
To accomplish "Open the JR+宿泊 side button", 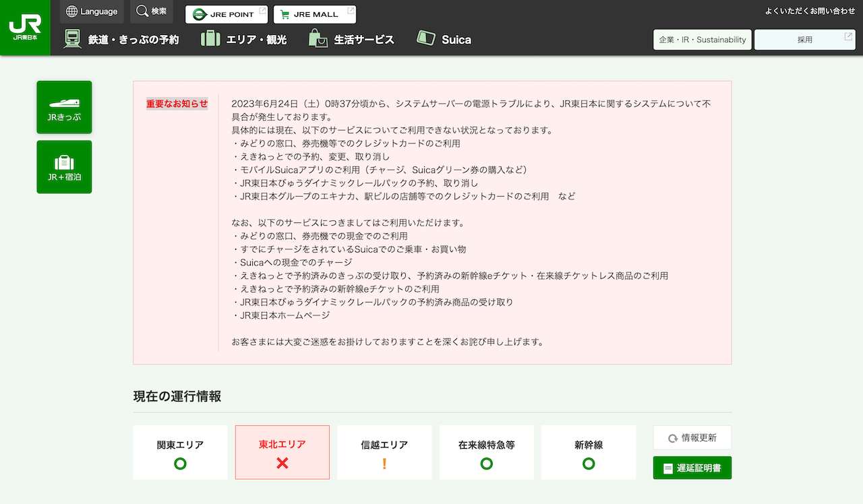I will pyautogui.click(x=64, y=167).
